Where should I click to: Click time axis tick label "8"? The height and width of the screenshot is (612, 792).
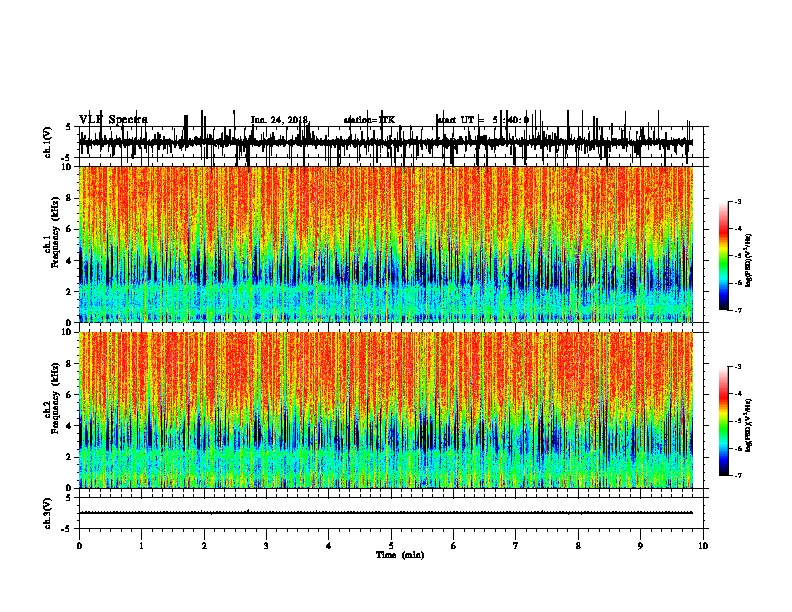(578, 546)
